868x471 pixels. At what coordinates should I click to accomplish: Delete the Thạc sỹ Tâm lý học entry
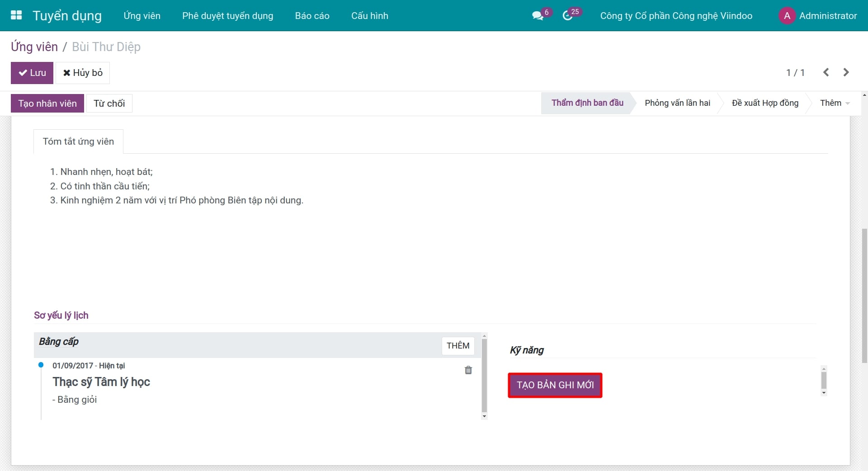(468, 370)
